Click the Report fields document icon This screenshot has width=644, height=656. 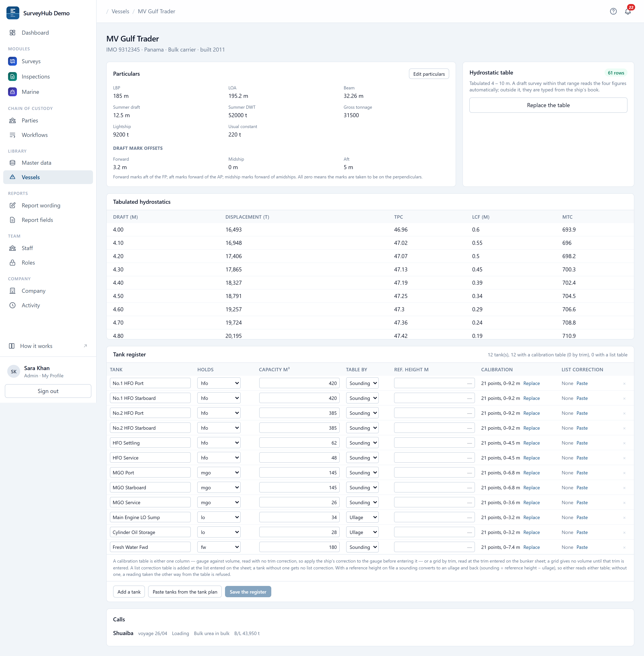(12, 220)
